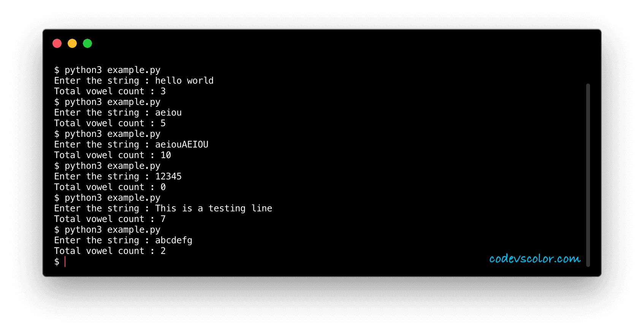Click the 'hello world' input text
Viewport: 644px width, 333px height.
[184, 81]
